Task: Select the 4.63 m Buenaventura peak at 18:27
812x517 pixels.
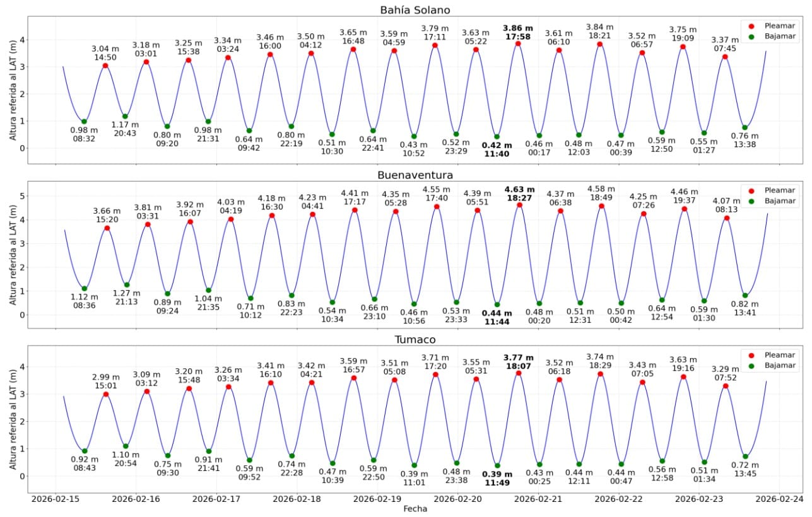Action: (x=519, y=205)
